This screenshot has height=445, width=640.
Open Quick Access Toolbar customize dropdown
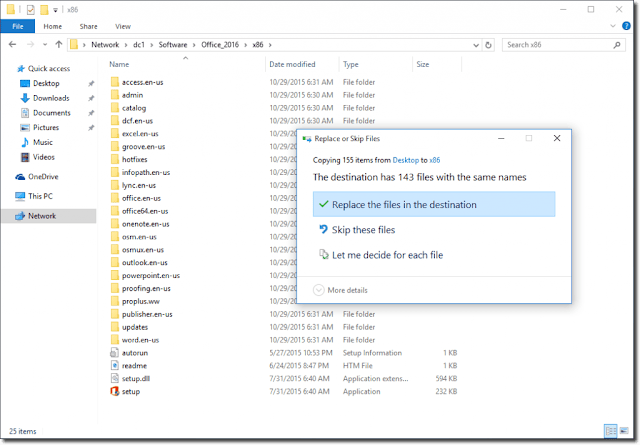(56, 10)
